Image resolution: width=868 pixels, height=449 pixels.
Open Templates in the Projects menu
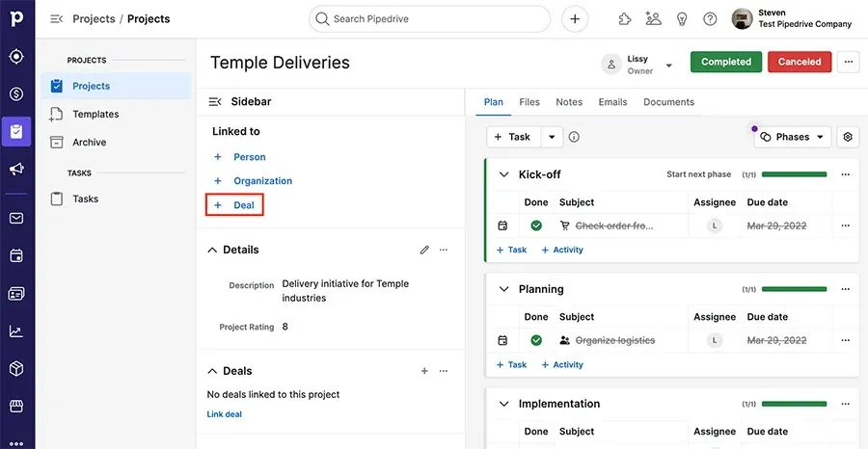[95, 115]
